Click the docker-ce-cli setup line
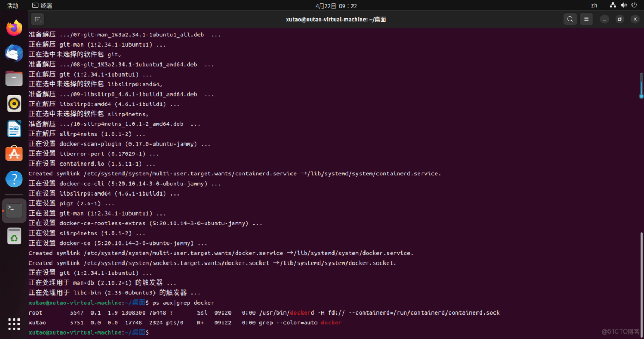644x339 pixels. tap(125, 184)
